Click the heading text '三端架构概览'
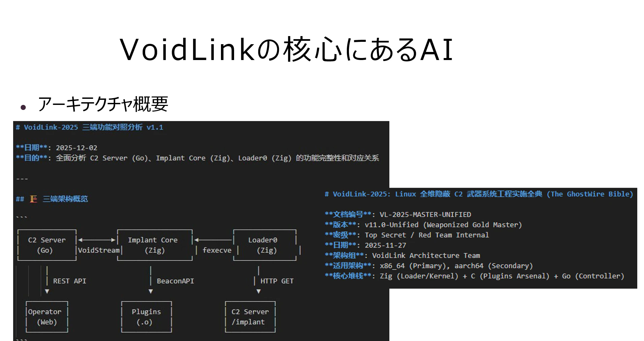Viewport: 644px width, 341px height. (x=65, y=199)
